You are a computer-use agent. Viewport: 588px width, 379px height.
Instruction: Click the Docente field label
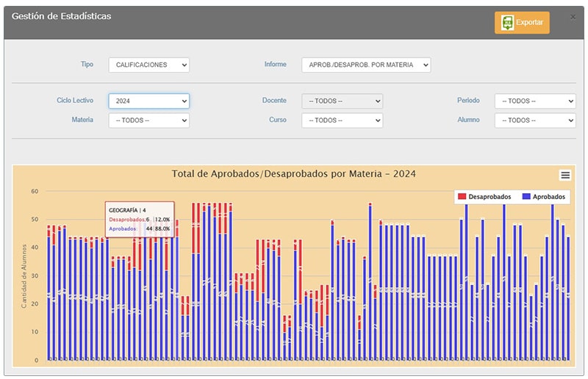(x=274, y=100)
